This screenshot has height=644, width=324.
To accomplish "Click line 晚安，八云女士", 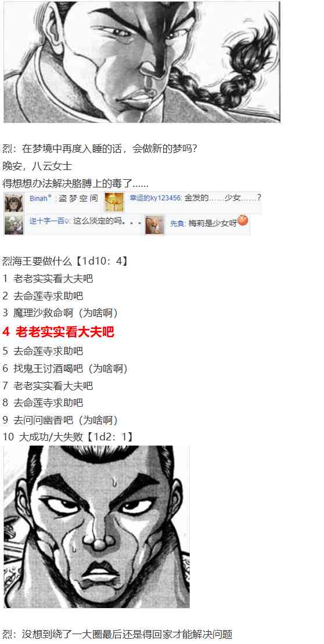I will [37, 166].
